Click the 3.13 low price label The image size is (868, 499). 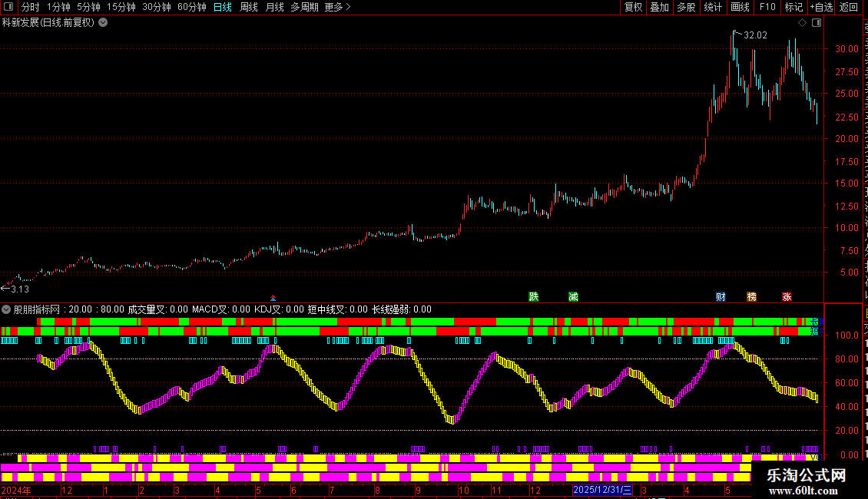tap(19, 289)
